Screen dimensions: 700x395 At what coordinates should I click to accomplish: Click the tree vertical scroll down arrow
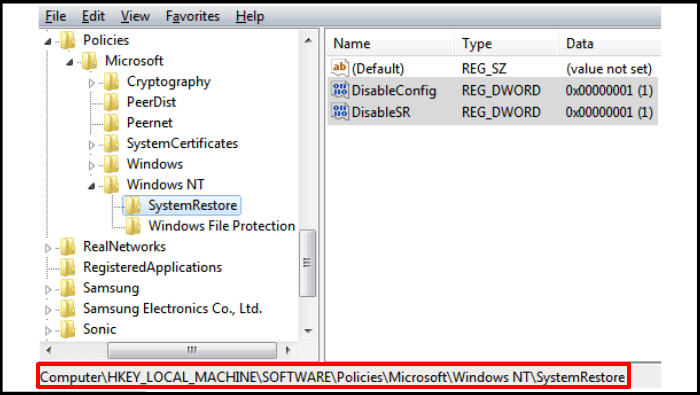tap(308, 331)
